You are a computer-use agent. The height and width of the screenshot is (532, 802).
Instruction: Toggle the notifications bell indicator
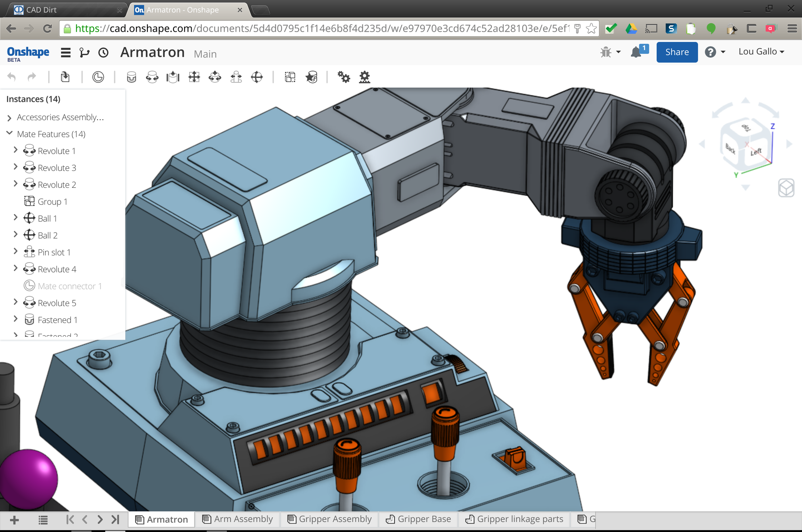tap(638, 52)
